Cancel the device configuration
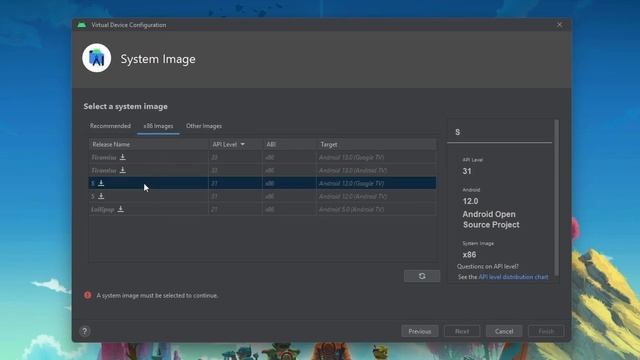This screenshot has width=640, height=360. [504, 331]
